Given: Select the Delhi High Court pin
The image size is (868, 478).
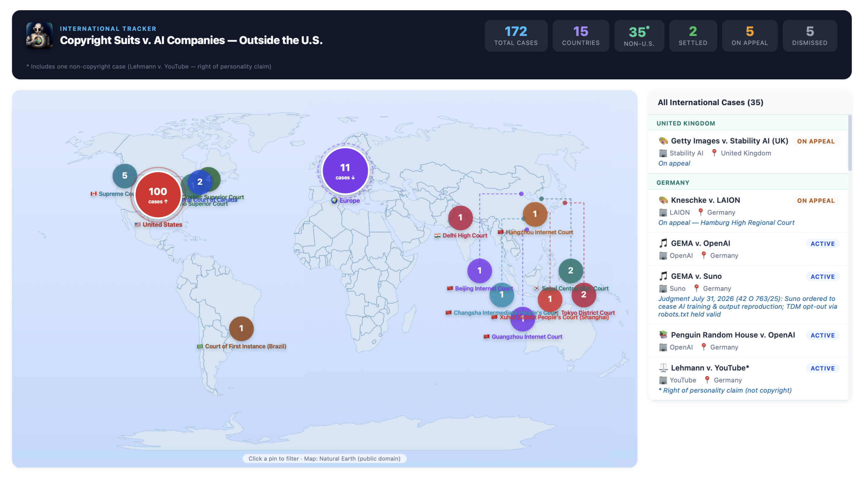Looking at the screenshot, I should tap(460, 218).
